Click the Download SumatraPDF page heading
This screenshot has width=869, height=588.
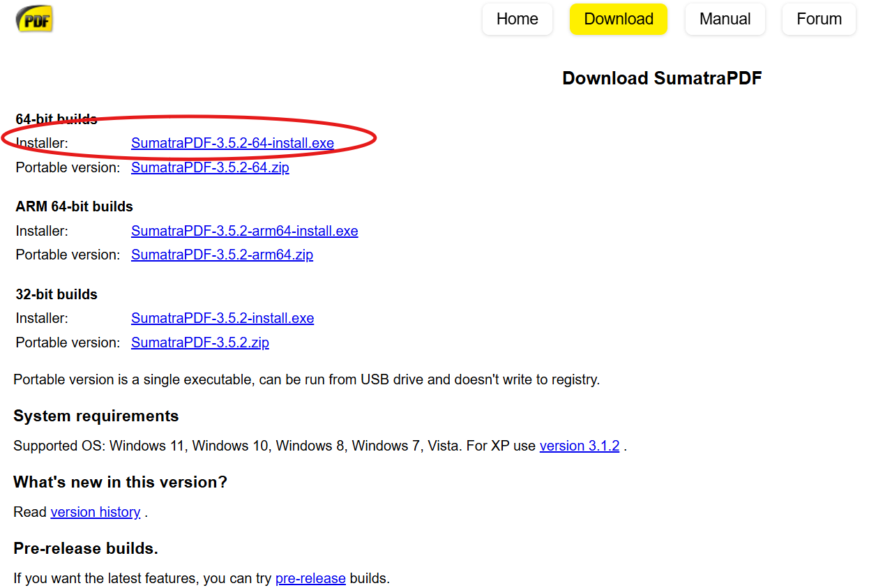click(x=661, y=79)
